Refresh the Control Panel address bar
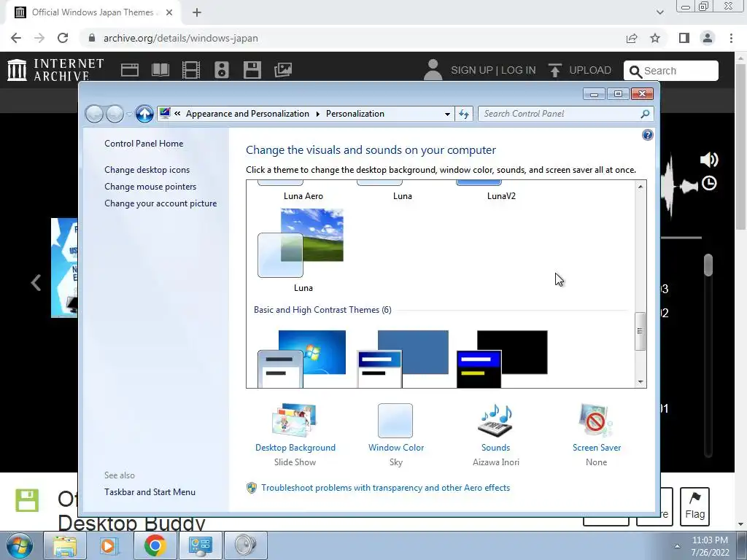Viewport: 747px width, 560px height. point(463,114)
